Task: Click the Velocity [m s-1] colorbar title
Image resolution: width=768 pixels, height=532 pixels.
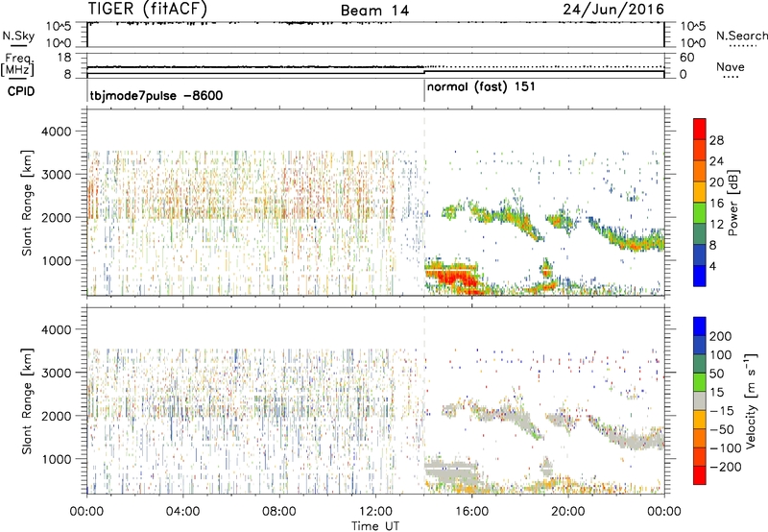Action: pos(752,400)
